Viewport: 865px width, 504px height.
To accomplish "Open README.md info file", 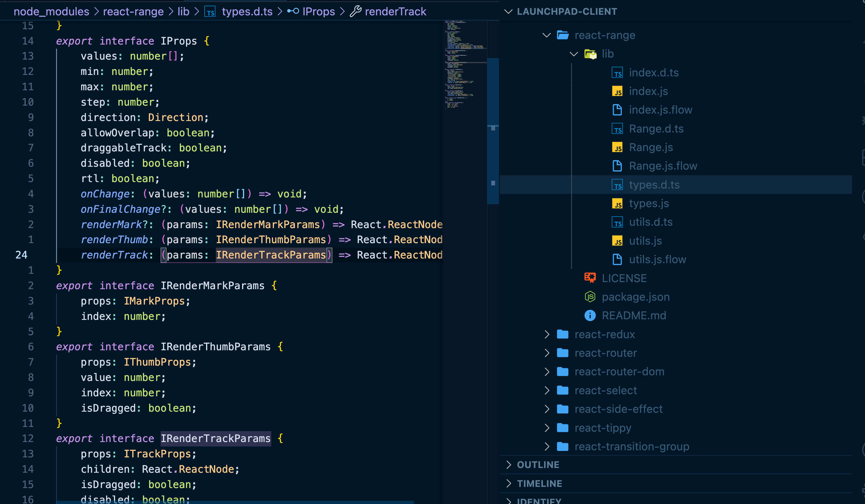I will point(634,316).
